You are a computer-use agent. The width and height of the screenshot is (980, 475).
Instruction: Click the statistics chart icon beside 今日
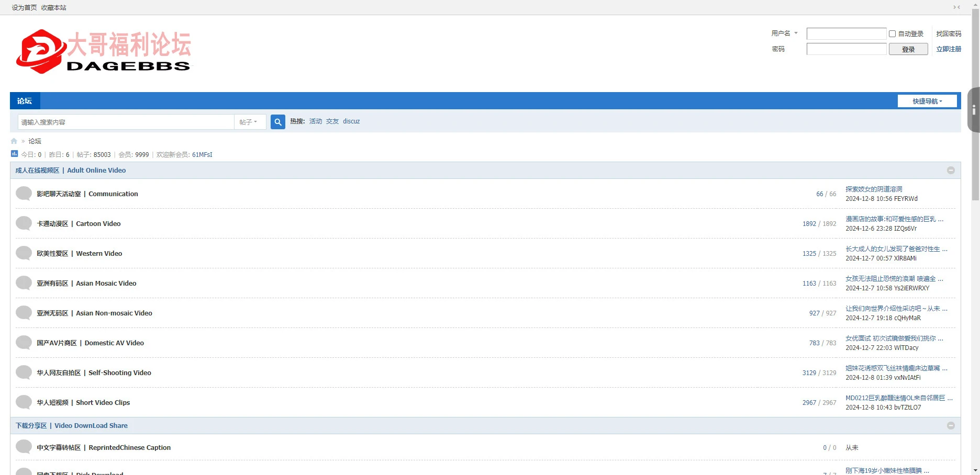click(x=15, y=154)
